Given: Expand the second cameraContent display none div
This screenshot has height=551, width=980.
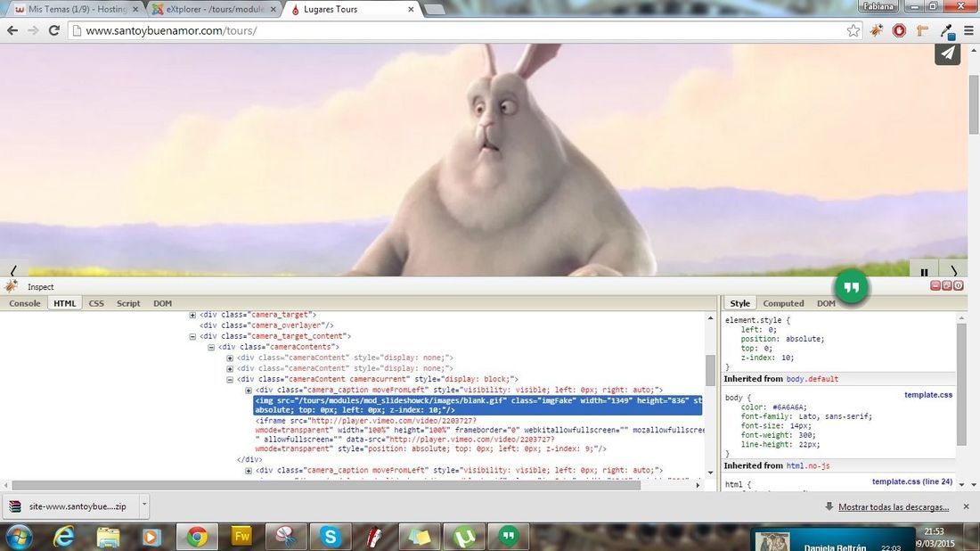Looking at the screenshot, I should 230,369.
